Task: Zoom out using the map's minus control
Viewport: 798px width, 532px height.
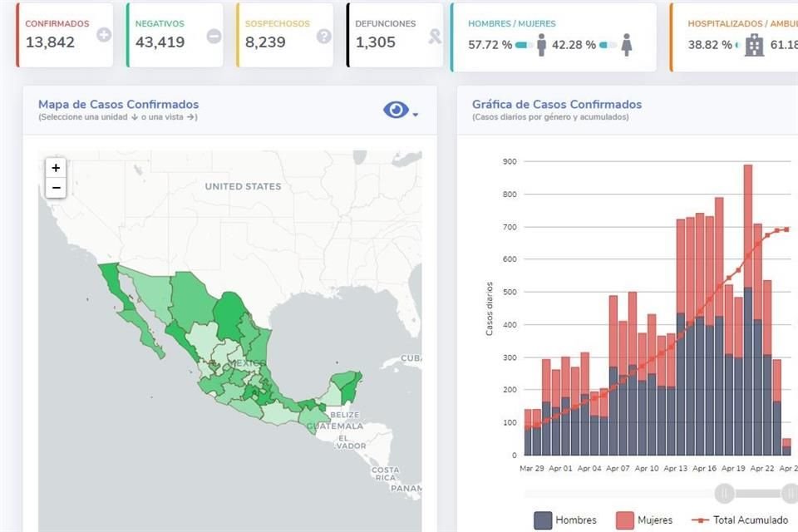Action: tap(55, 188)
